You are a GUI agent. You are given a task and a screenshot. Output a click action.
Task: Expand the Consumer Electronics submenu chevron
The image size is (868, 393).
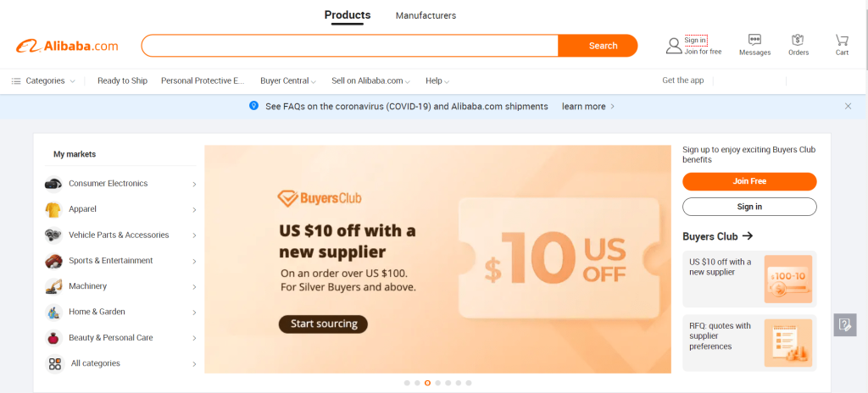(x=194, y=185)
